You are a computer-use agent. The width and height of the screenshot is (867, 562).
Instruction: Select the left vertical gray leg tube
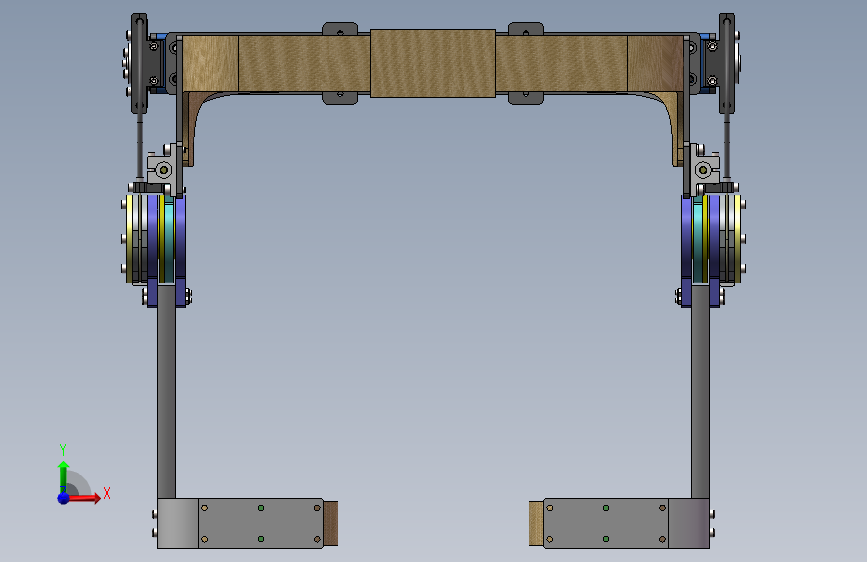(166, 392)
